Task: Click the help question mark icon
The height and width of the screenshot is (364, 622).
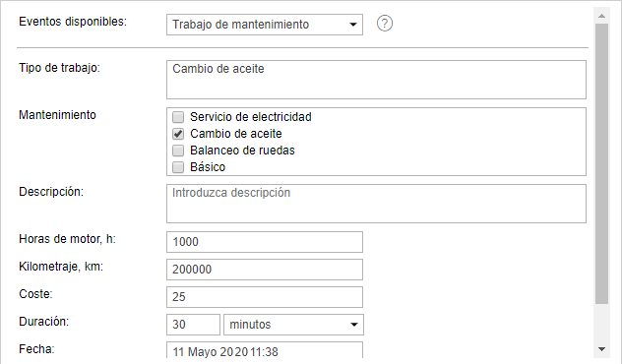Action: [x=385, y=24]
